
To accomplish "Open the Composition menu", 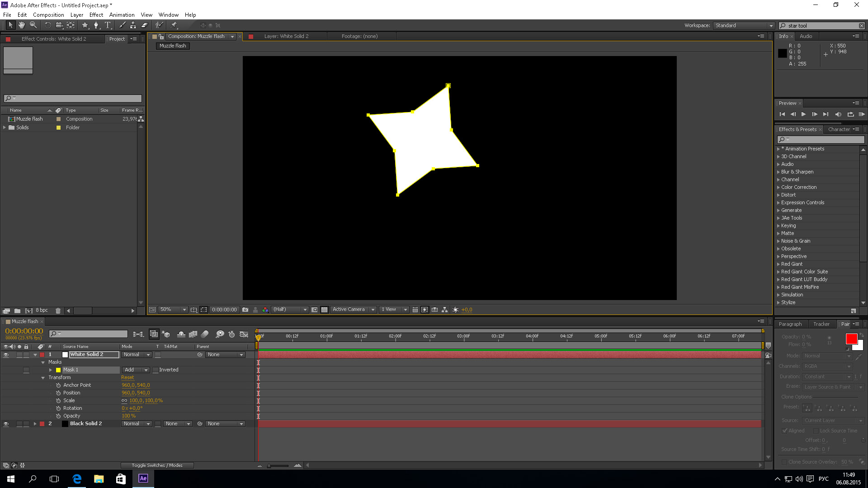I will tap(47, 15).
